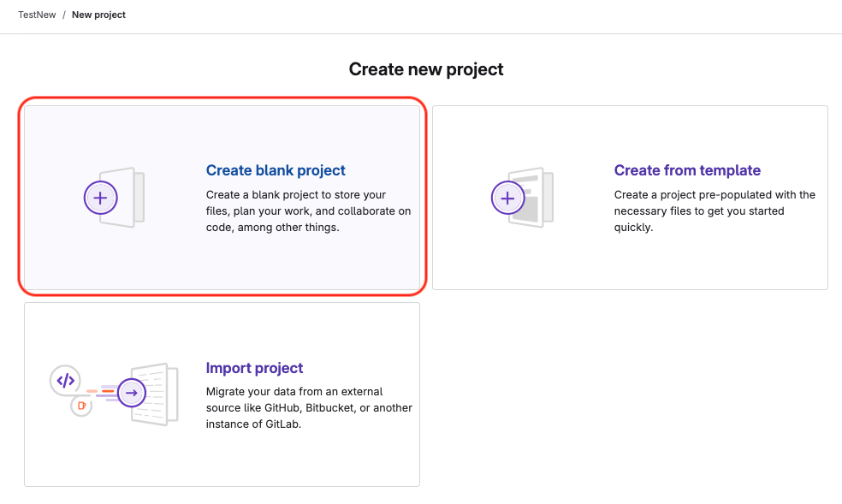Click the arrow circle icon on Import project
The image size is (842, 504).
pyautogui.click(x=131, y=394)
